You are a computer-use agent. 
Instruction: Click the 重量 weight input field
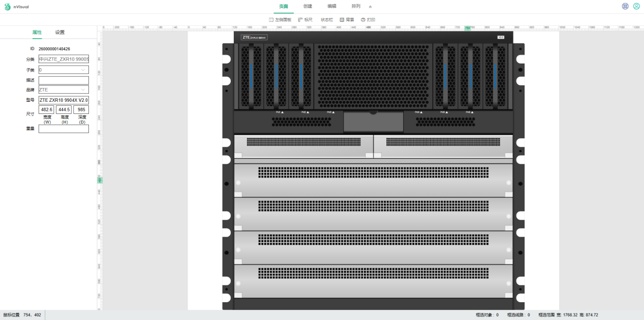point(64,129)
